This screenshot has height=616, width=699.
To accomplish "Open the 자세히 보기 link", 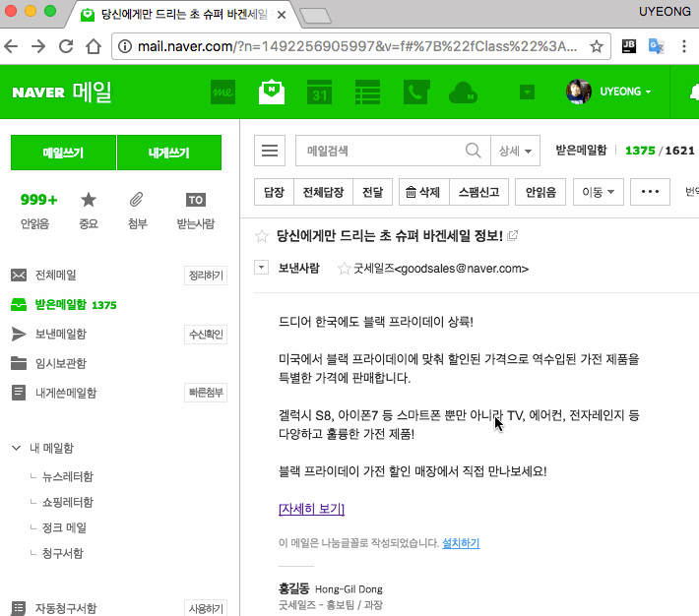I will (311, 509).
